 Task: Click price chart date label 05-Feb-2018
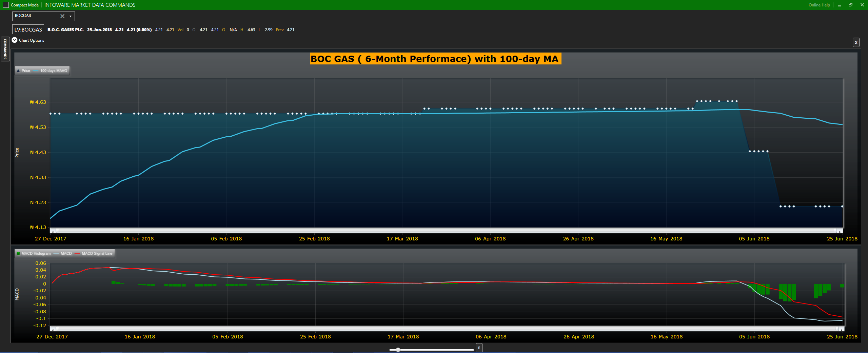[x=226, y=239]
